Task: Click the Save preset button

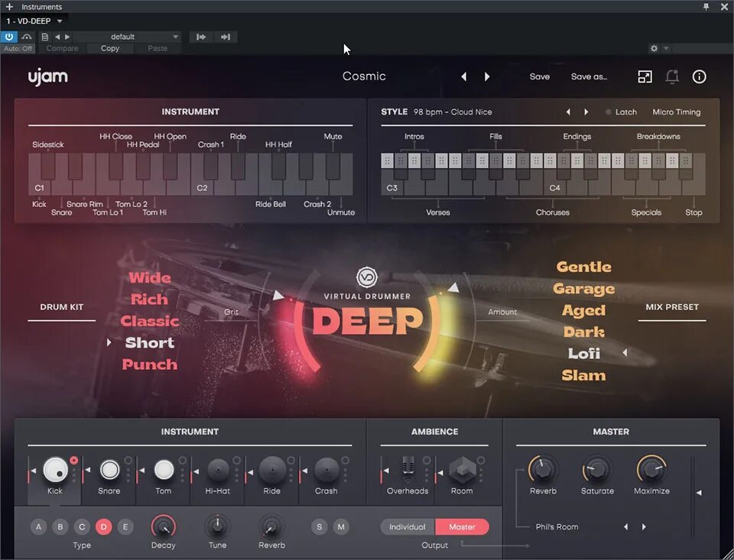Action: click(x=539, y=76)
